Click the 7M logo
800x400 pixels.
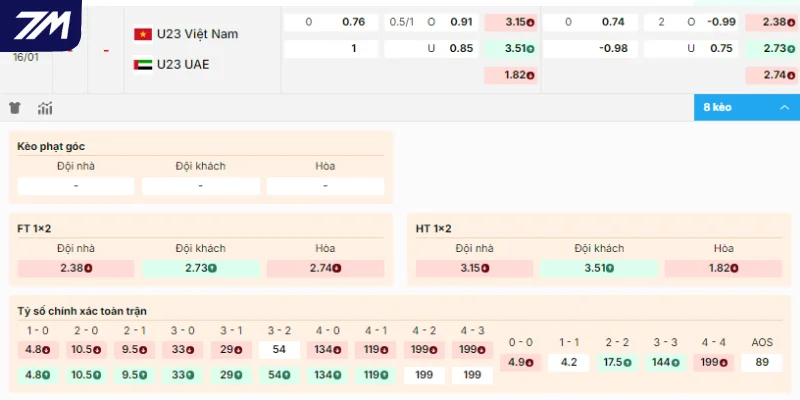pyautogui.click(x=40, y=27)
